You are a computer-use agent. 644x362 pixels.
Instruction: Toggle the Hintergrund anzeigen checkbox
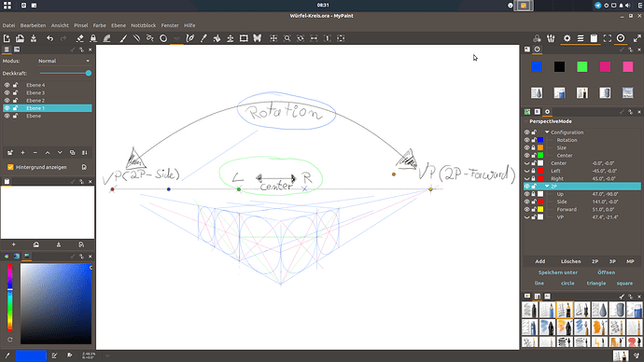[10, 167]
